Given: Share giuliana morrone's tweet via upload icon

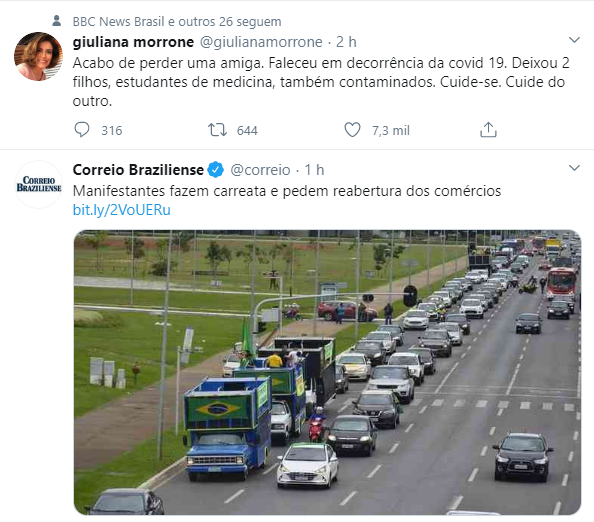Looking at the screenshot, I should coord(488,130).
